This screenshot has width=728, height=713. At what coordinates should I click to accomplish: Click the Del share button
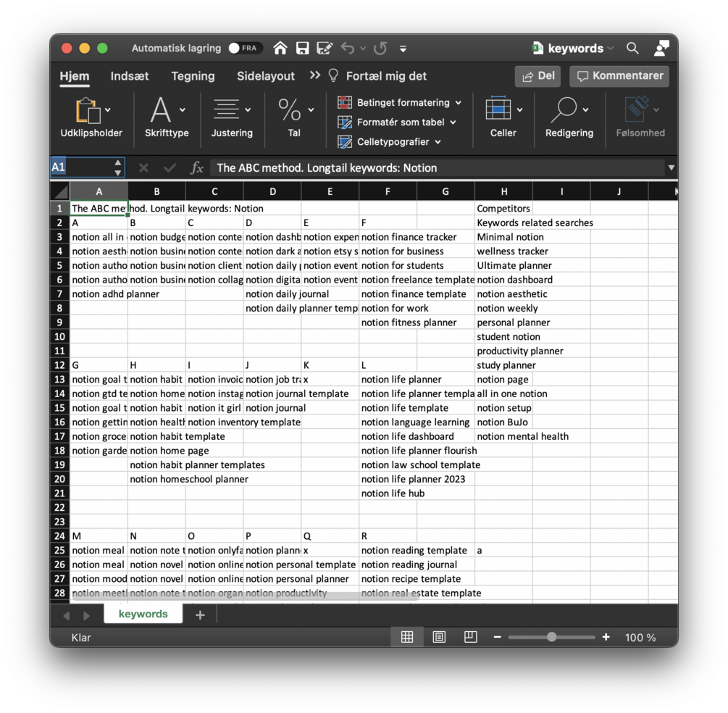537,76
